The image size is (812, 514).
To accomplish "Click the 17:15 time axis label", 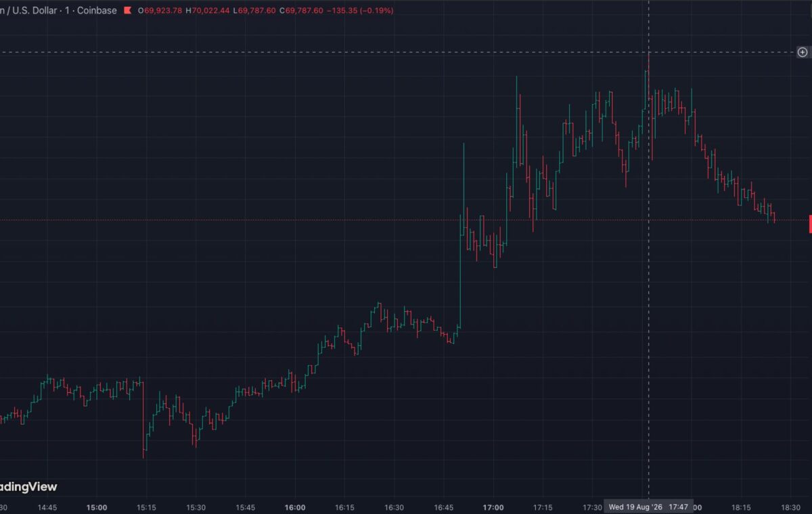I will tap(543, 507).
